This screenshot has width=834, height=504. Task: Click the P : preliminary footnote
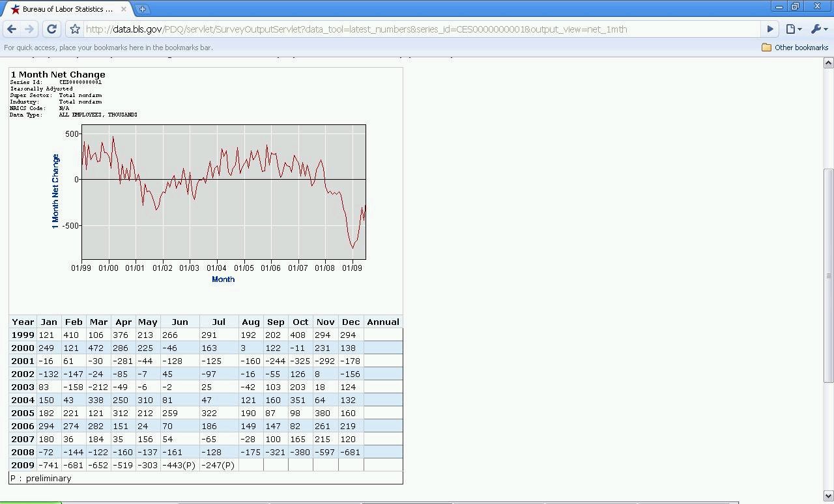tap(40, 478)
